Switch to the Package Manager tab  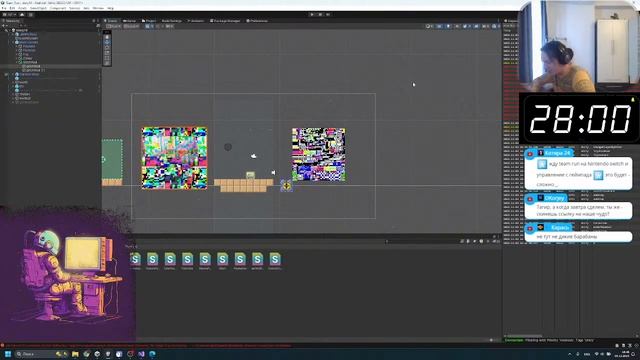click(225, 21)
